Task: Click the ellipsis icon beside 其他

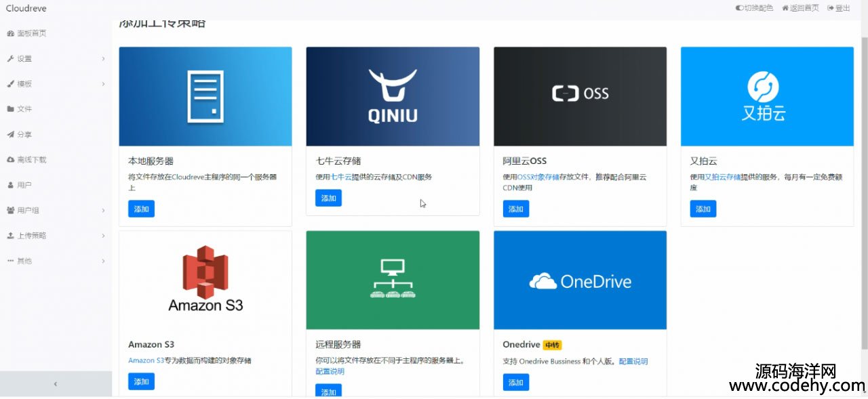Action: [x=10, y=261]
